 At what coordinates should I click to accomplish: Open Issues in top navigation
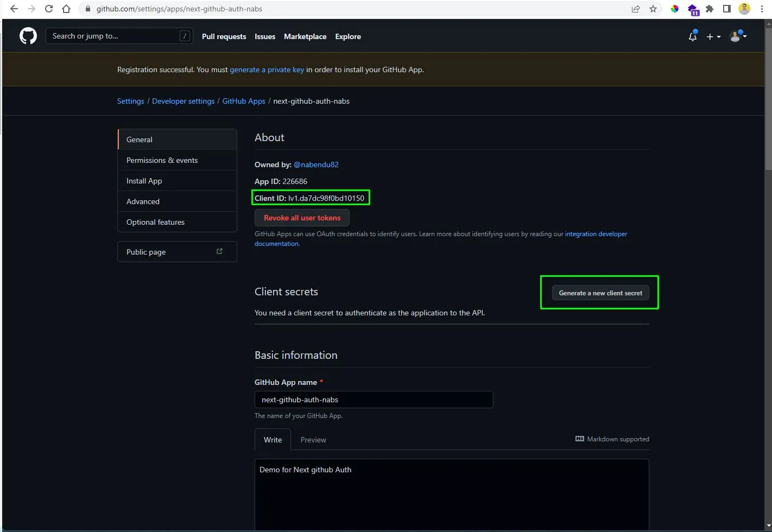click(265, 36)
